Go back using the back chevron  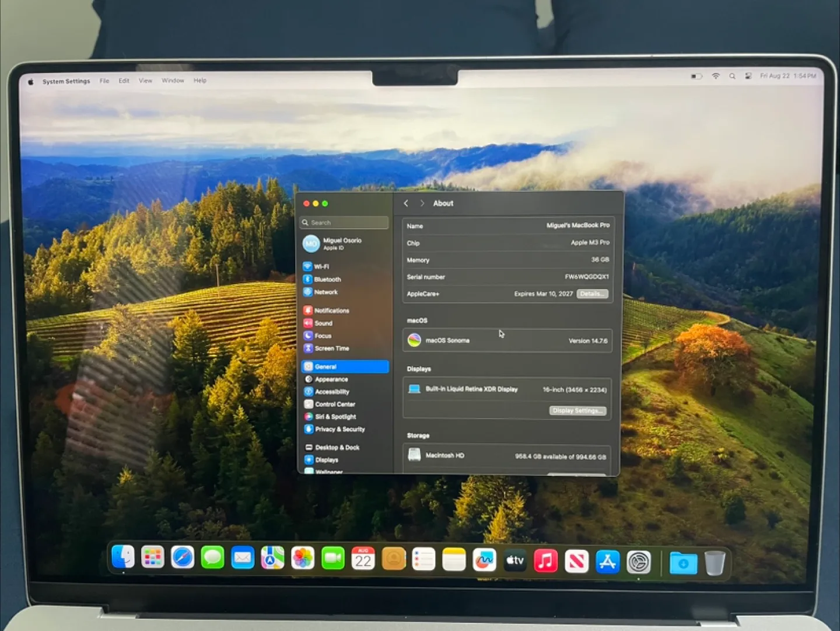(x=406, y=204)
